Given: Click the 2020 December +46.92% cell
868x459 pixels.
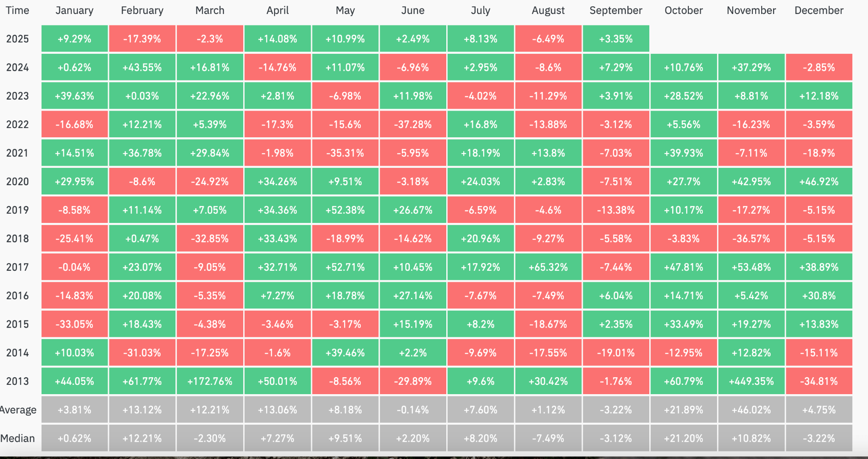Looking at the screenshot, I should [819, 181].
